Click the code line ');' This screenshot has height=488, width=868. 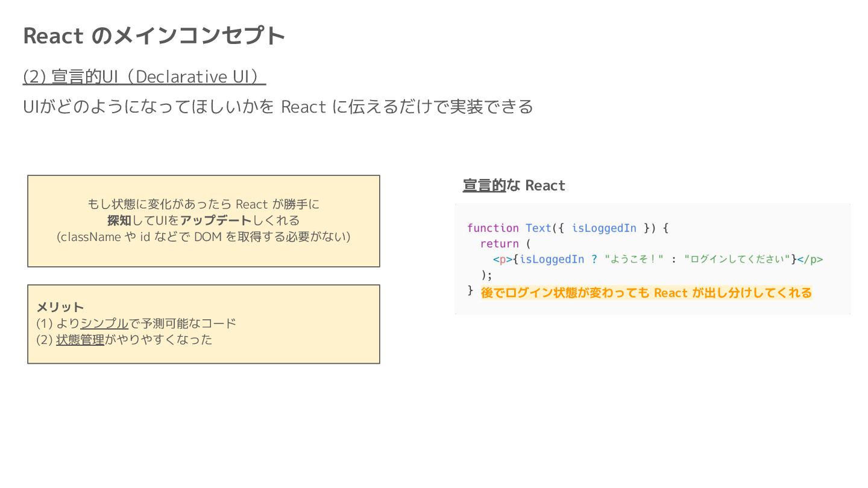(x=486, y=275)
